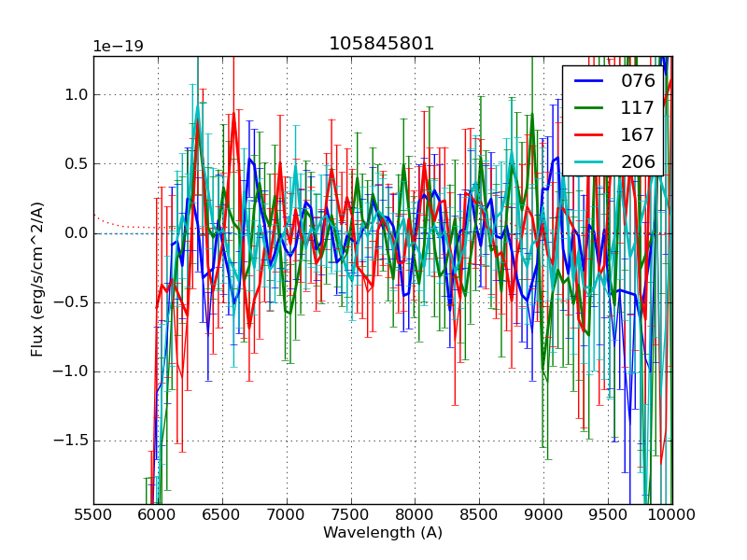Click the plot title 105845801
This screenshot has height=560, width=747.
click(x=382, y=44)
